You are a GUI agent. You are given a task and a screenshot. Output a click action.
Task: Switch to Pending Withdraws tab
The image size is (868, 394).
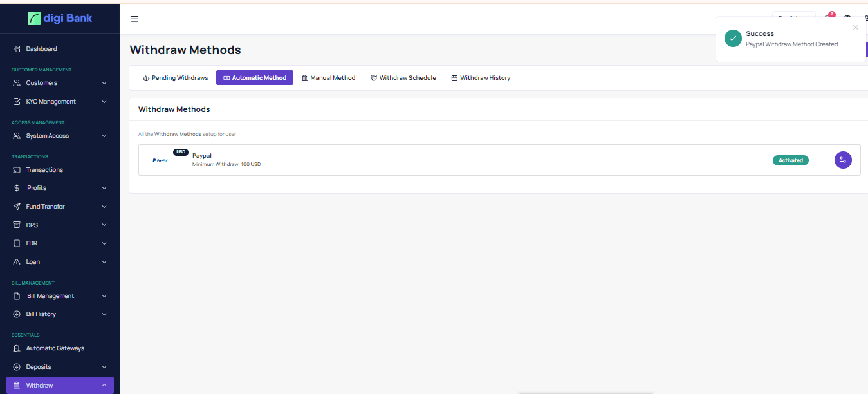pyautogui.click(x=175, y=78)
